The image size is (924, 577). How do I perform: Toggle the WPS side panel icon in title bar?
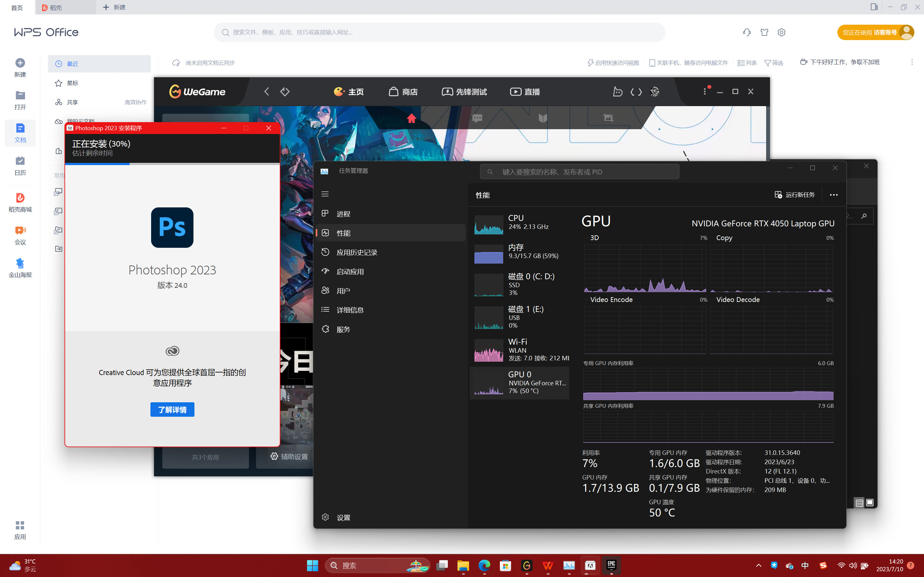[874, 7]
